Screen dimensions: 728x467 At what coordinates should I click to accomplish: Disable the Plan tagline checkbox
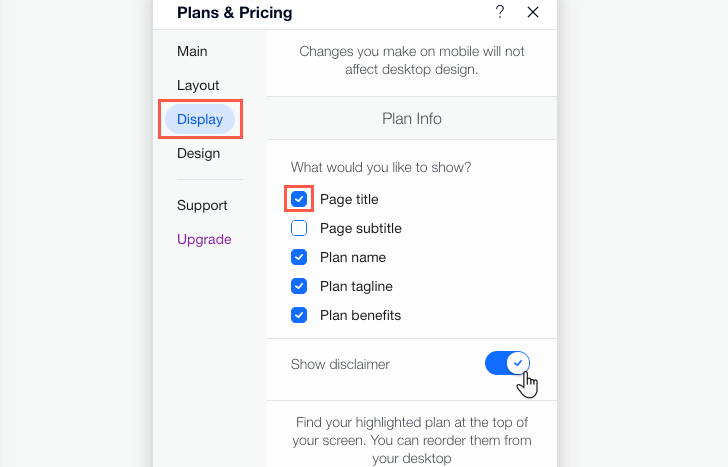299,286
